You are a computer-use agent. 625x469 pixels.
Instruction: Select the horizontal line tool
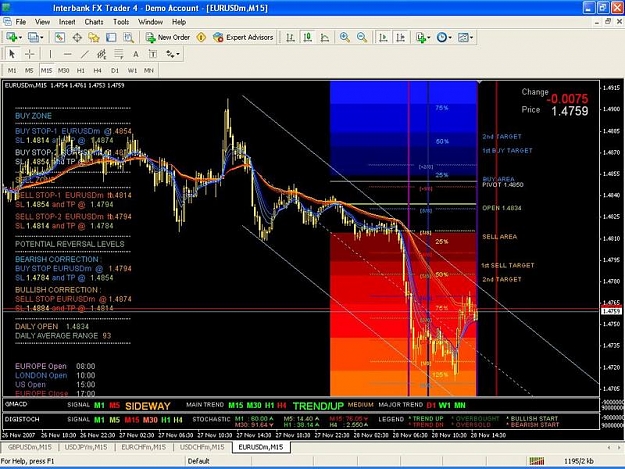(x=67, y=54)
